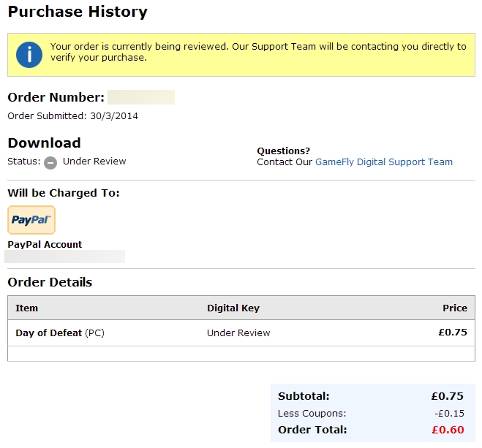Click the Purchase History heading

(78, 12)
